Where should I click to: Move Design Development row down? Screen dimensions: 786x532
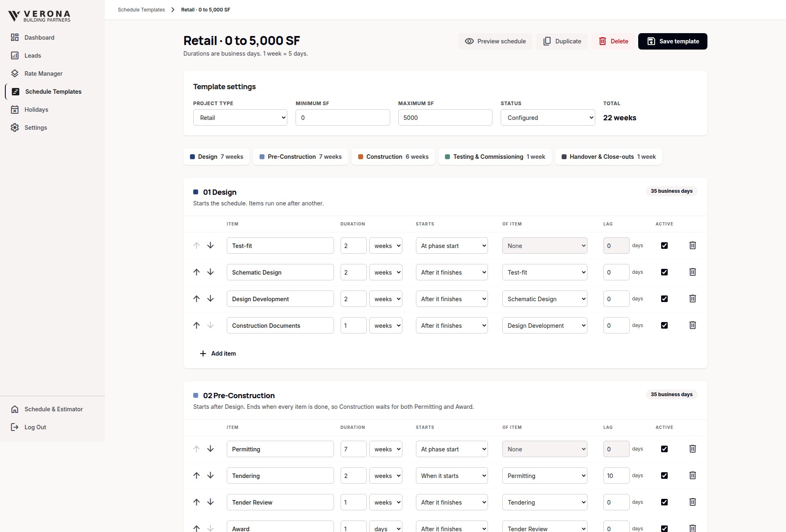pos(210,299)
